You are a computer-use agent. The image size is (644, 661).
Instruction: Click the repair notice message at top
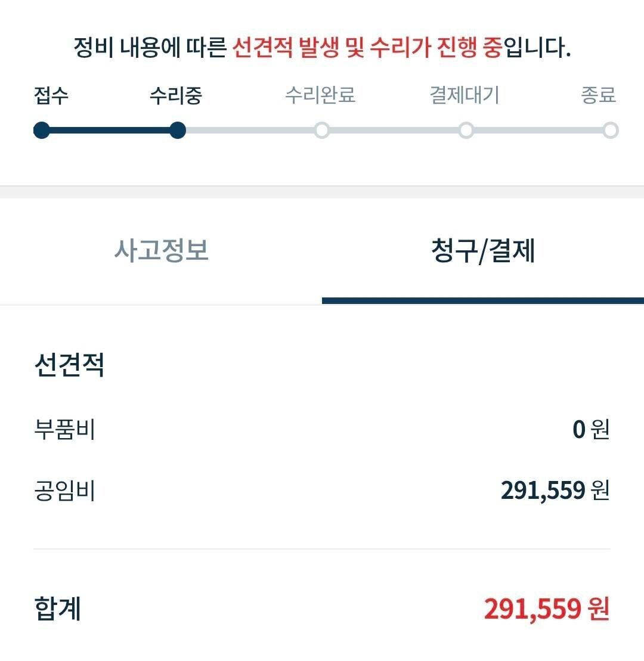[x=322, y=46]
